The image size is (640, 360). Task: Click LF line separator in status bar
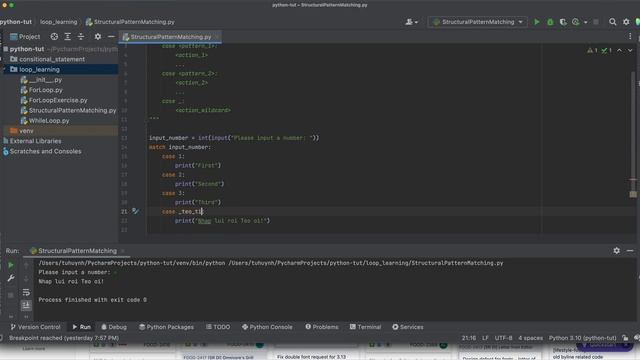485,338
